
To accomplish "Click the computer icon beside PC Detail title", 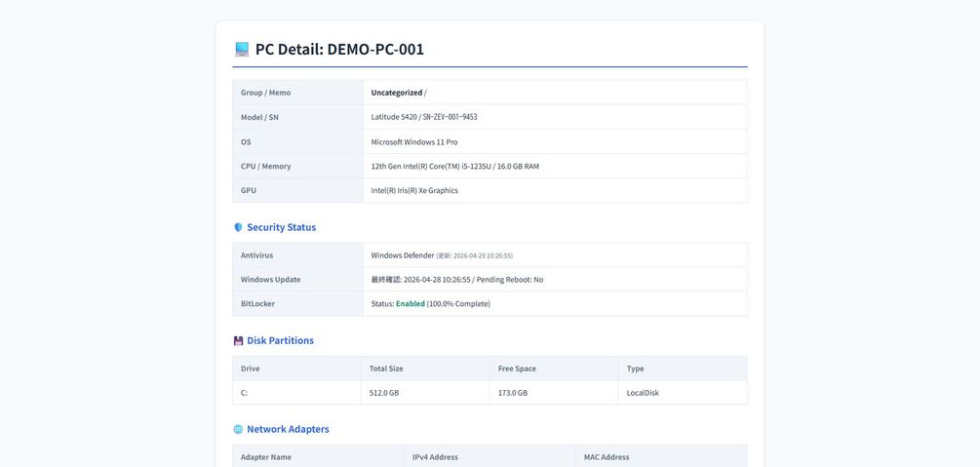I will [x=242, y=50].
